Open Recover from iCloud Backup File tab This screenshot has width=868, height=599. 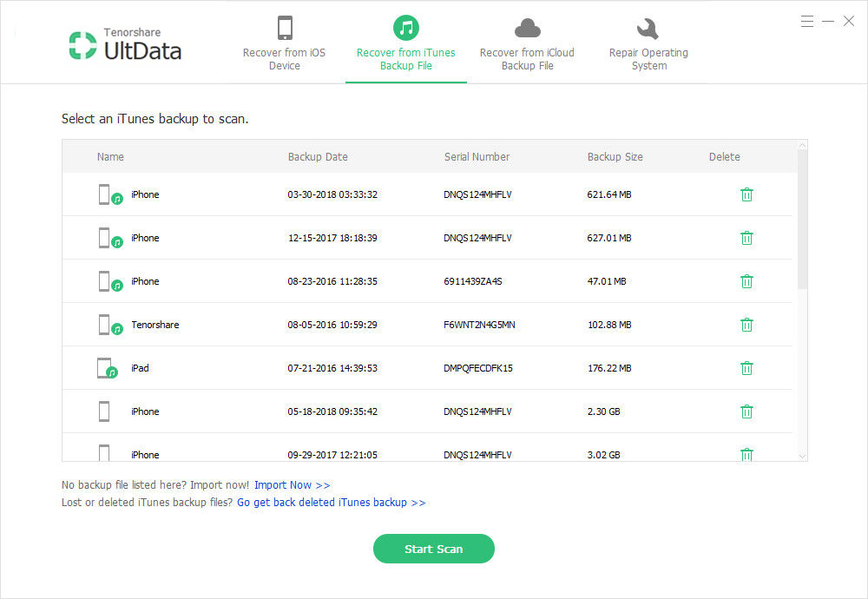527,43
